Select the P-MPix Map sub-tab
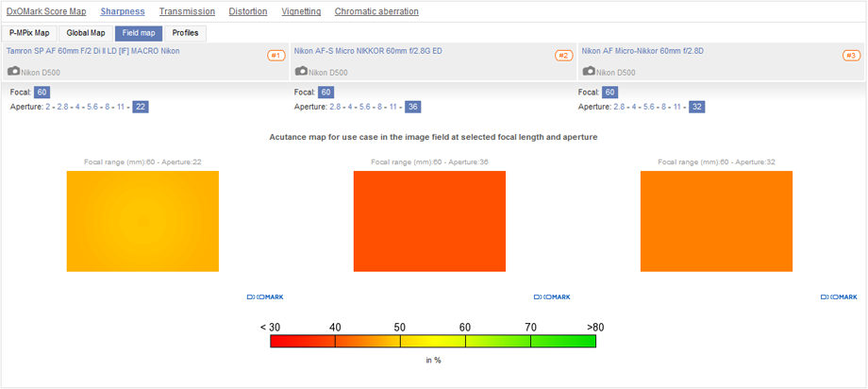This screenshot has width=868, height=389. 29,33
